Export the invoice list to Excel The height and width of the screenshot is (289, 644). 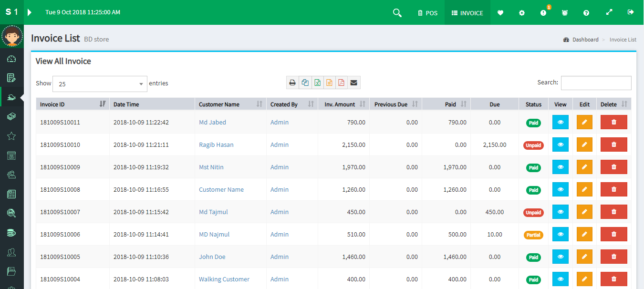[317, 83]
